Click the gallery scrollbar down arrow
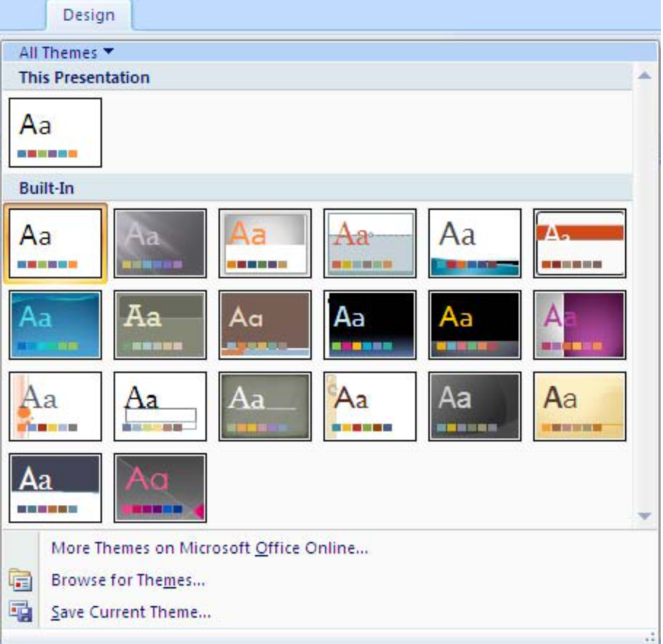 644,516
